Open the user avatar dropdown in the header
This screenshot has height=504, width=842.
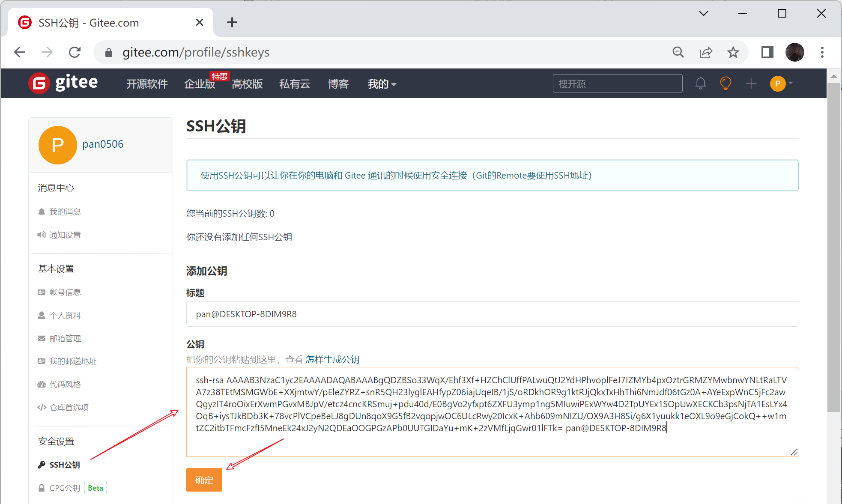[x=781, y=84]
